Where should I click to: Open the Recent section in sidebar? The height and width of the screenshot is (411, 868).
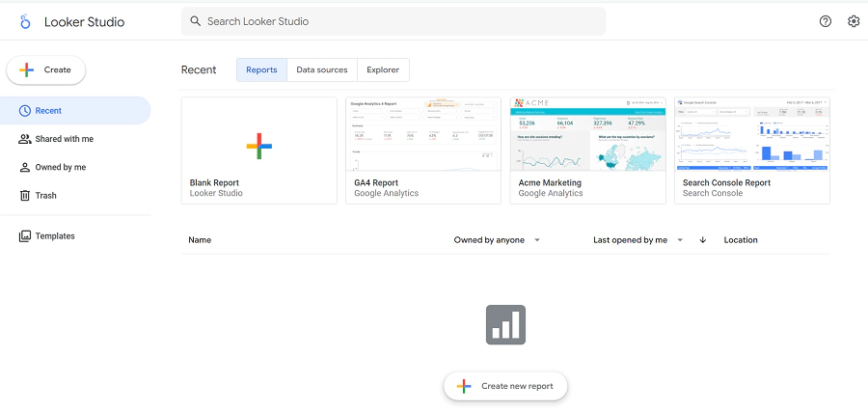coord(75,111)
